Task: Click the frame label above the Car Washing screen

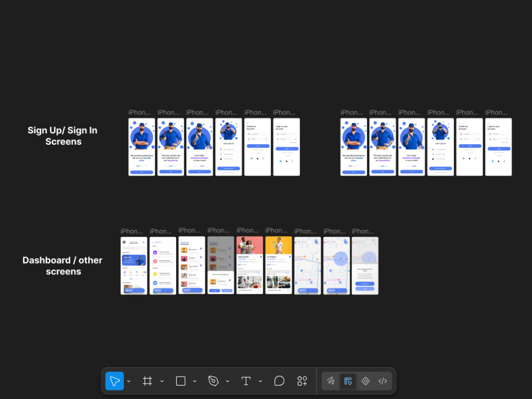Action: (277, 231)
